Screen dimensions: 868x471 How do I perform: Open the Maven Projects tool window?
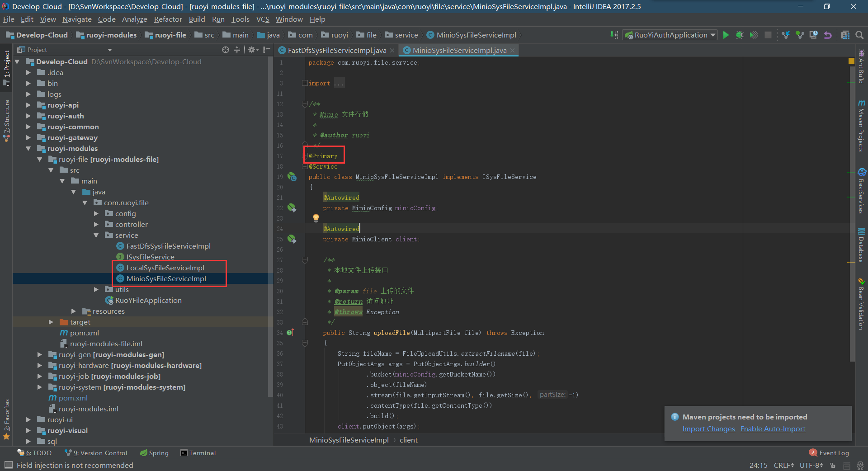pos(862,126)
